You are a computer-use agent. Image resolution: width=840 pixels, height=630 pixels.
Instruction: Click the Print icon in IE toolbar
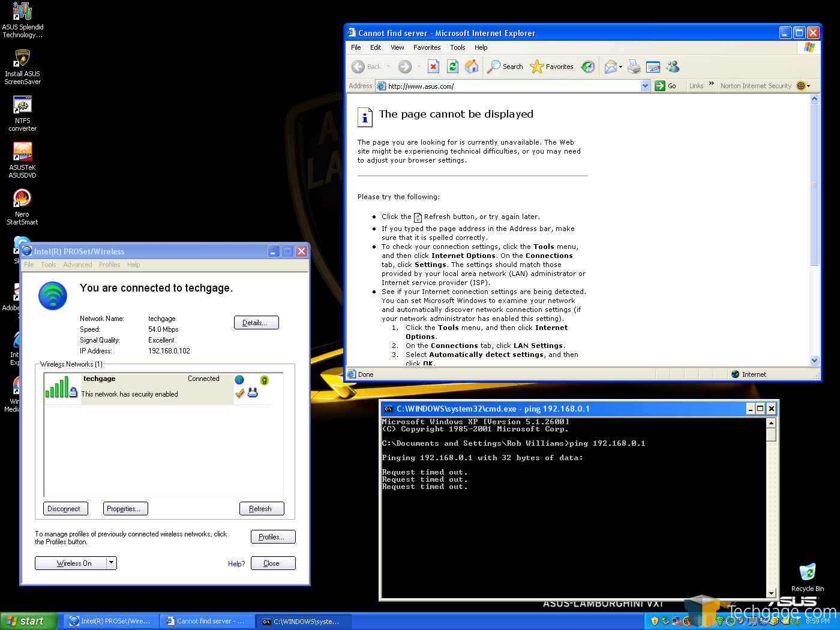[x=634, y=67]
